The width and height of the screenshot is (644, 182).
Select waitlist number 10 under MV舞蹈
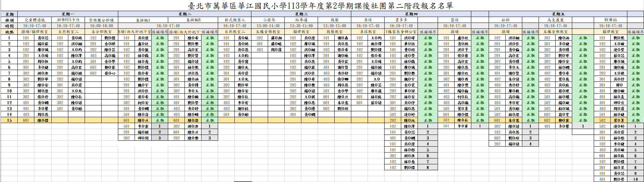coord(635,179)
